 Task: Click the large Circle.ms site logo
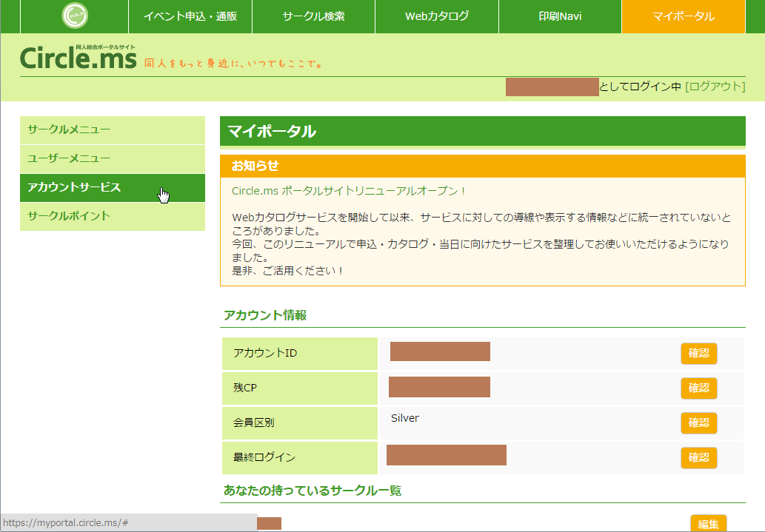[x=78, y=57]
